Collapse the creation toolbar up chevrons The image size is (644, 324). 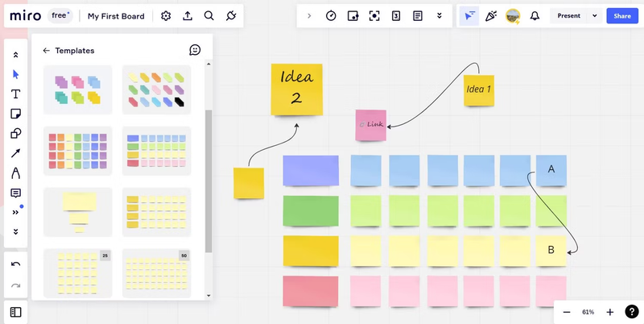(x=15, y=55)
